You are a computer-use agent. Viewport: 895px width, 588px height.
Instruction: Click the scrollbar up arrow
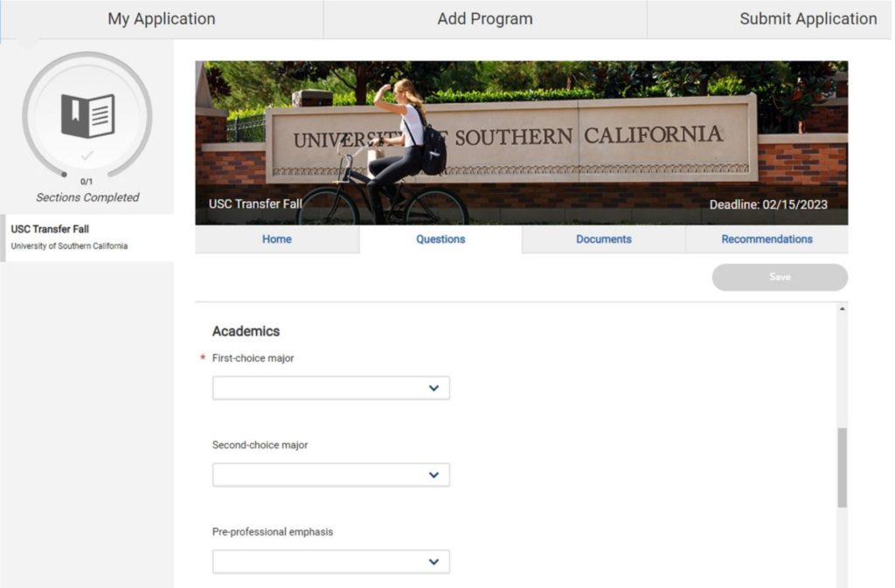842,309
